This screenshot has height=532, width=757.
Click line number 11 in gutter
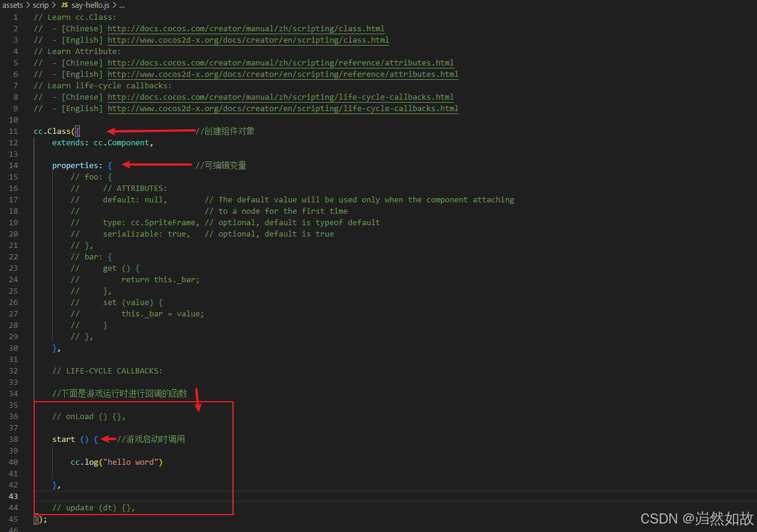point(13,131)
